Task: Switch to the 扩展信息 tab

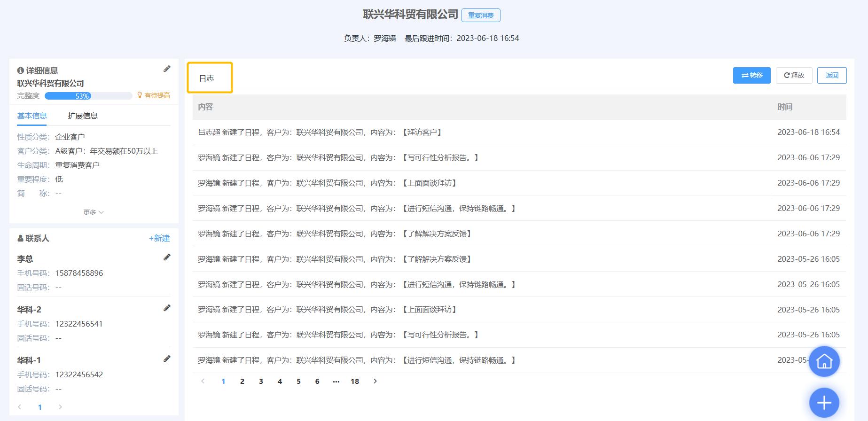Action: tap(83, 116)
